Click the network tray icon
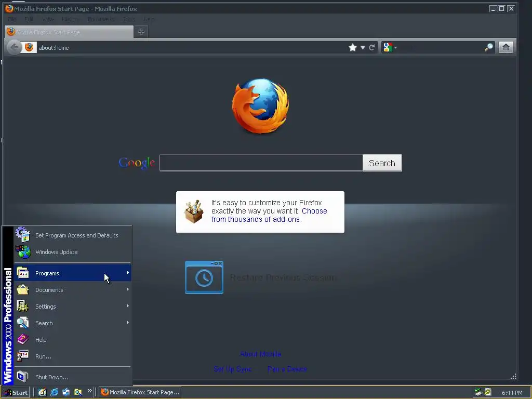 [x=478, y=392]
